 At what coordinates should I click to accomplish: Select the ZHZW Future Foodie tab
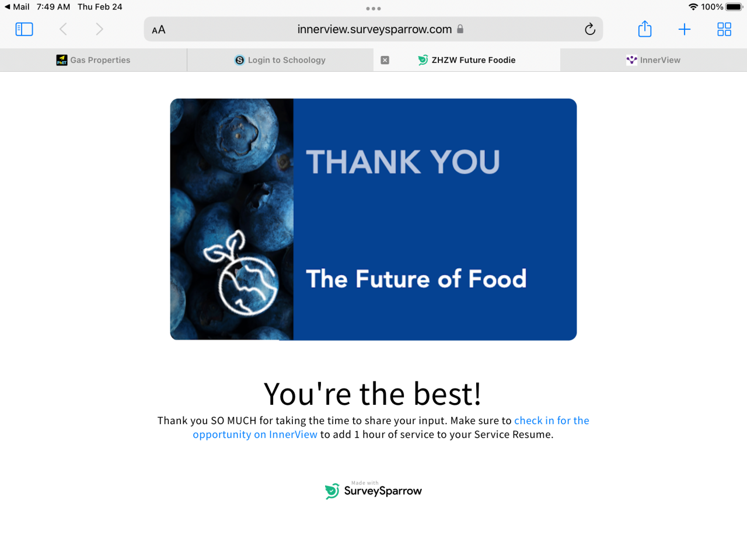click(467, 60)
